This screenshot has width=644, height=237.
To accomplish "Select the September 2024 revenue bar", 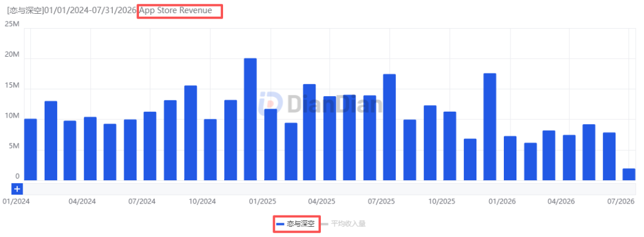I will point(191,133).
